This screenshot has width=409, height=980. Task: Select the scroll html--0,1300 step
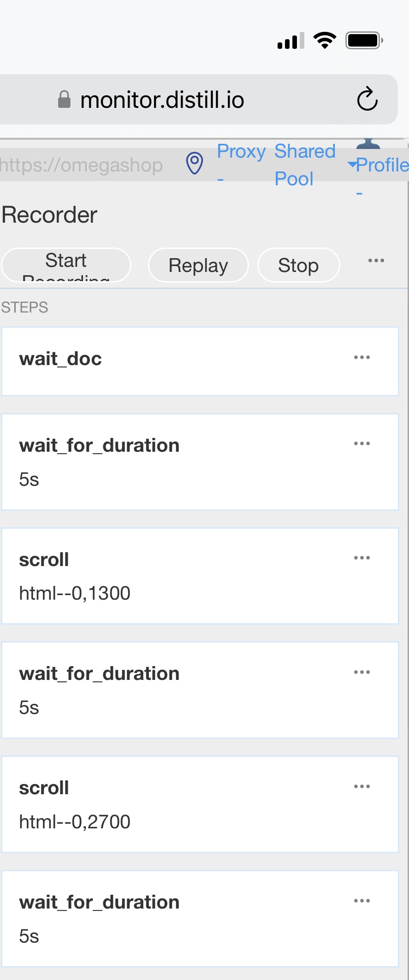(x=200, y=576)
